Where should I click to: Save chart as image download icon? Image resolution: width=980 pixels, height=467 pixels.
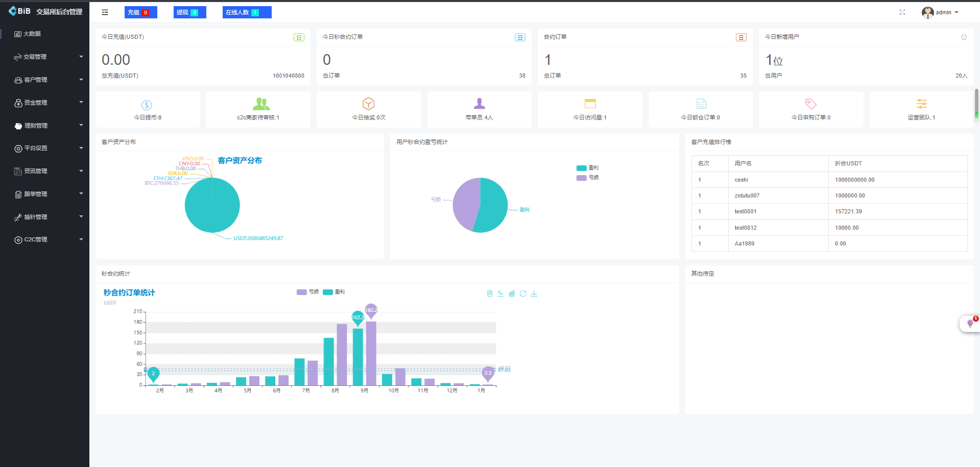click(534, 293)
